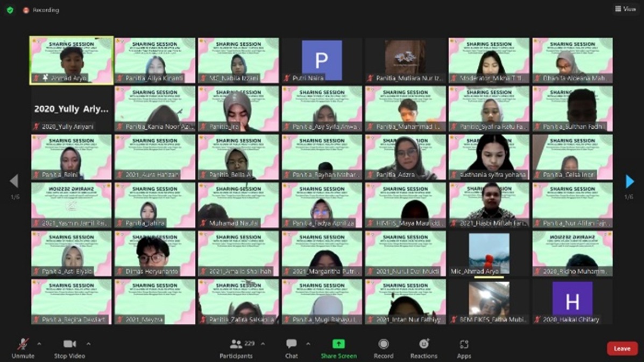This screenshot has width=644, height=362.
Task: Open the Apps panel
Action: [464, 349]
